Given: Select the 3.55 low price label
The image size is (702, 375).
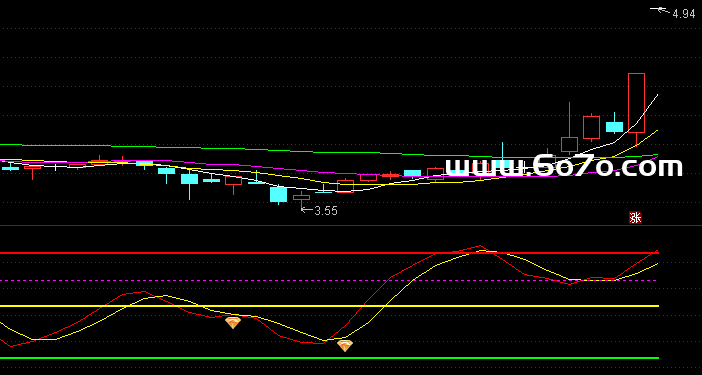Looking at the screenshot, I should pyautogui.click(x=326, y=211).
